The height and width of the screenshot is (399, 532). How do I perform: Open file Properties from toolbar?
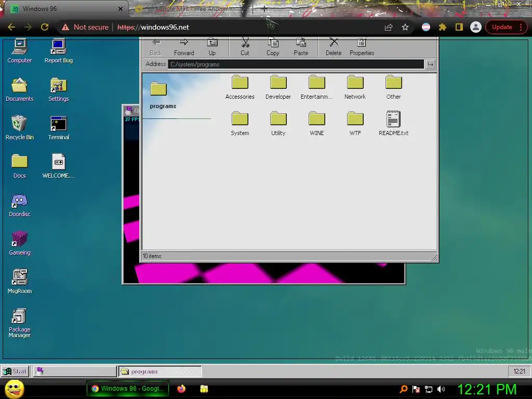pyautogui.click(x=362, y=47)
